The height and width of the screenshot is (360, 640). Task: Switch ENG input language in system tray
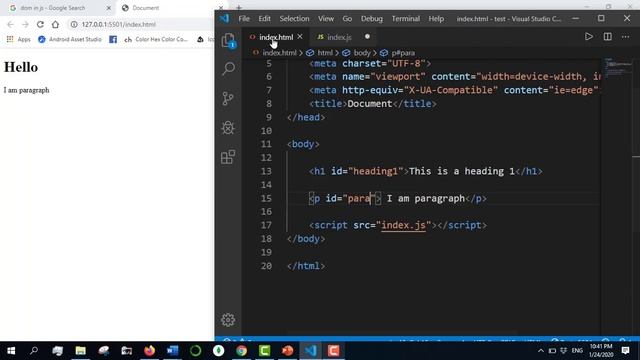point(577,351)
